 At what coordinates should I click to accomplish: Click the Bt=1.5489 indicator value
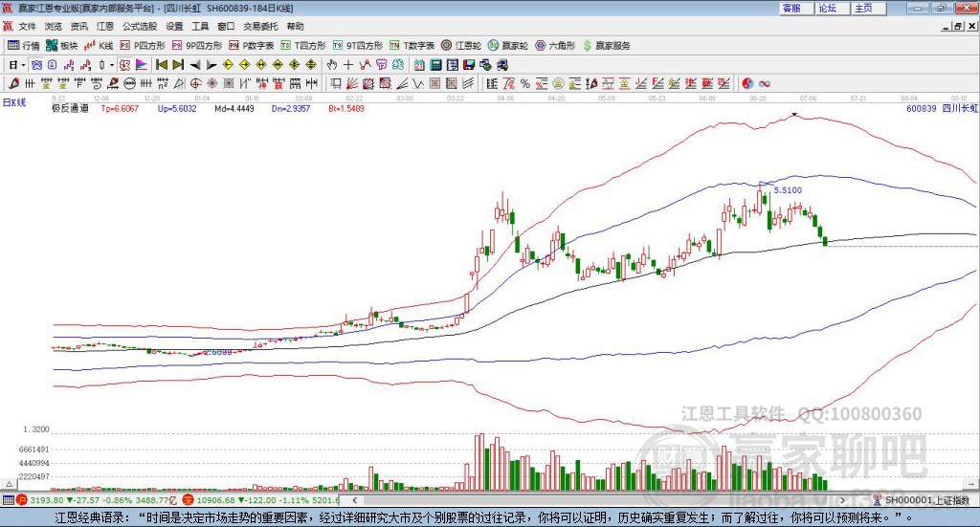coord(346,108)
